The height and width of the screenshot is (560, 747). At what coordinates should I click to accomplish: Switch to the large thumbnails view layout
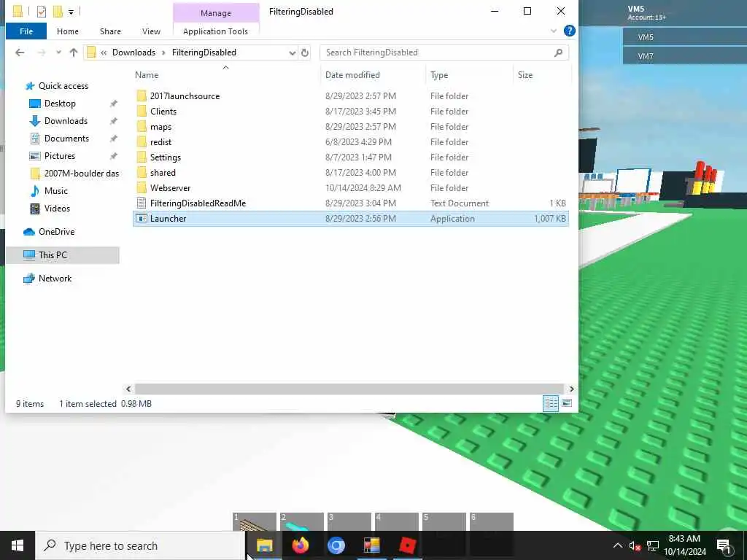click(567, 403)
